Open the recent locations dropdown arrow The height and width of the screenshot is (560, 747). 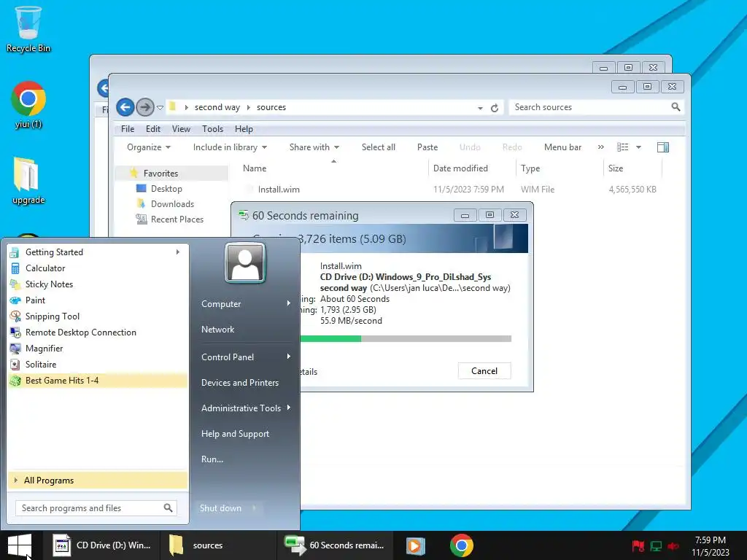[x=160, y=108]
